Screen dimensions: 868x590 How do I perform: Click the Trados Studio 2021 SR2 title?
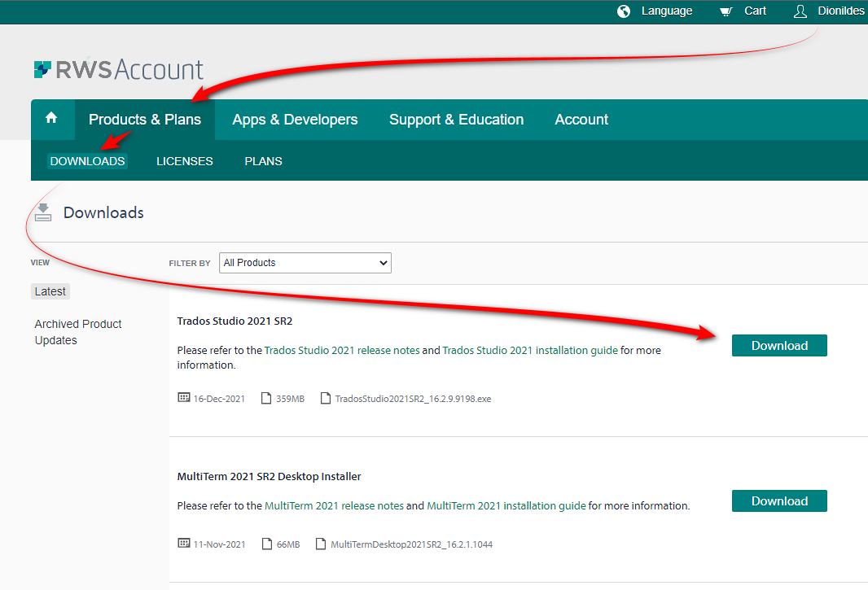click(x=235, y=321)
